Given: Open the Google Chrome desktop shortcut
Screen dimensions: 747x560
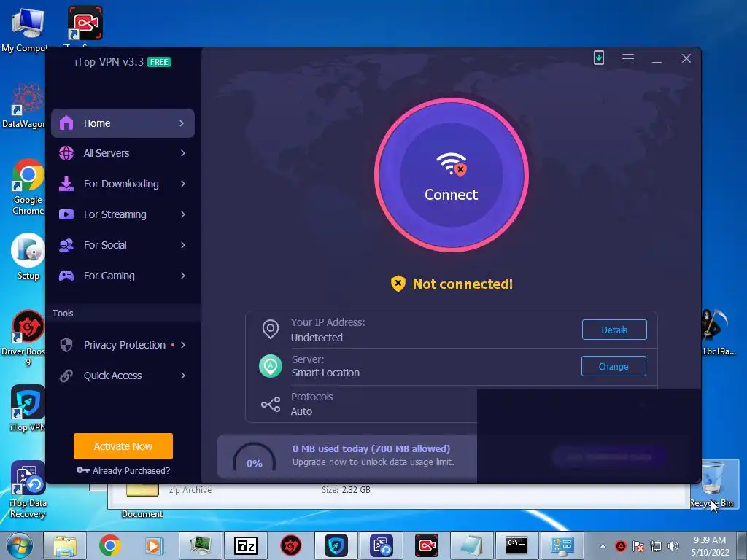Looking at the screenshot, I should coord(28,187).
